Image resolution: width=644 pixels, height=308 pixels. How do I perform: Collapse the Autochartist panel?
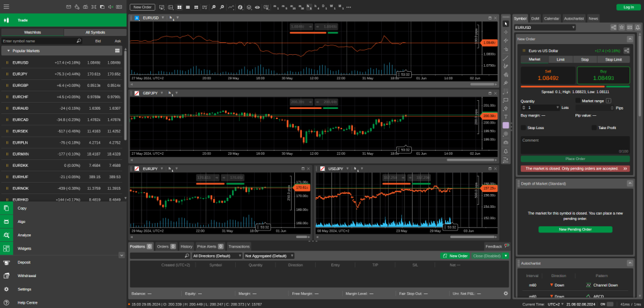click(x=629, y=263)
